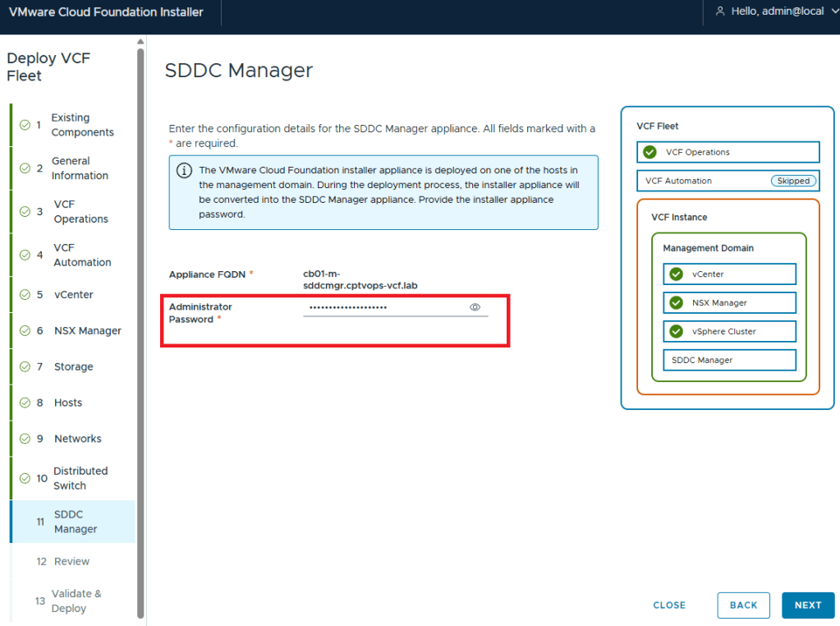Screen dimensions: 840x626
Task: Click completed check icon for step 7 Storage
Action: (25, 367)
